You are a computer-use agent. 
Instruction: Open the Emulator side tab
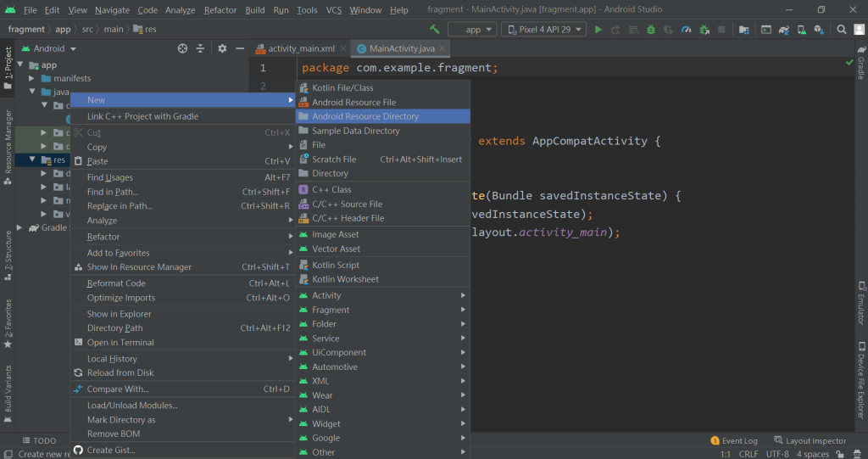pos(861,303)
